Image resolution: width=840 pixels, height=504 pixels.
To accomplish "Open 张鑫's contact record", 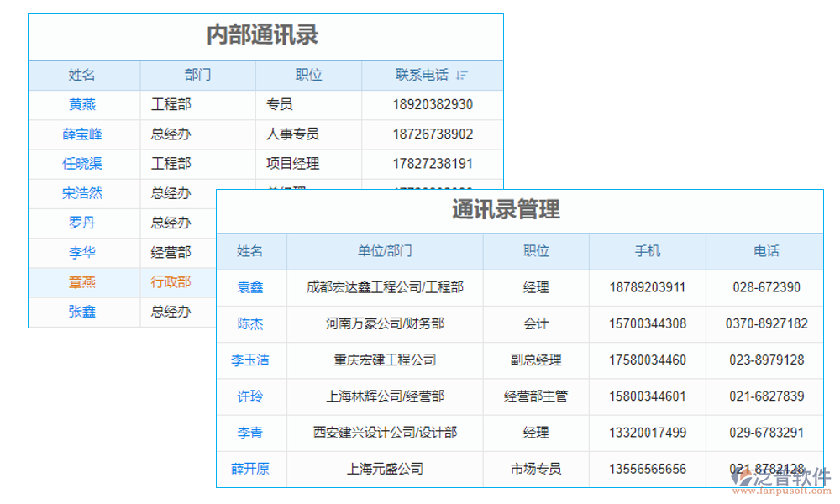I will [83, 312].
